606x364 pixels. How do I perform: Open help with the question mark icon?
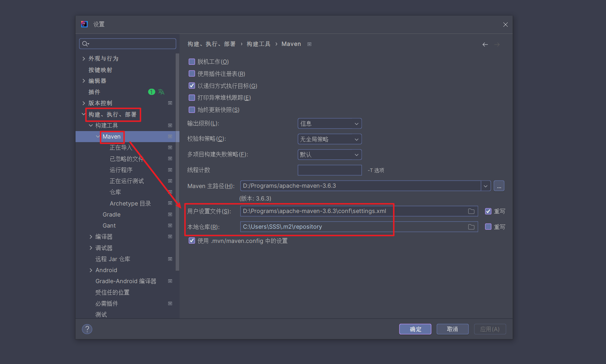point(87,329)
